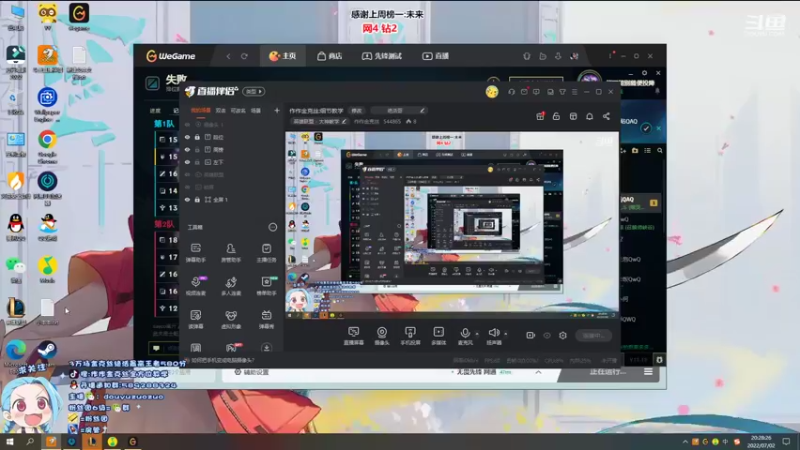Open the 多人连麦 tool in toolbox

pyautogui.click(x=231, y=286)
